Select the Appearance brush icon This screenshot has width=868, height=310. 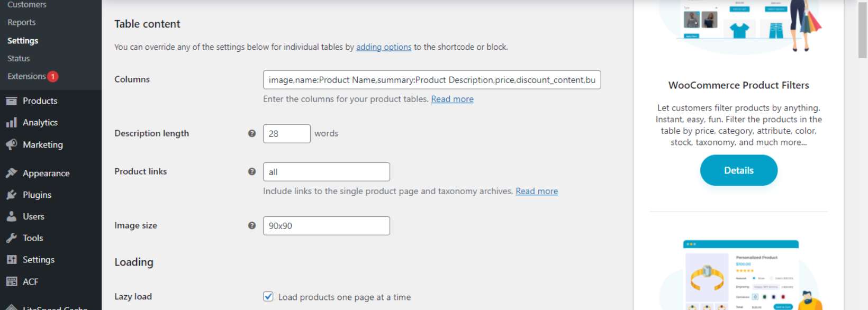13,173
